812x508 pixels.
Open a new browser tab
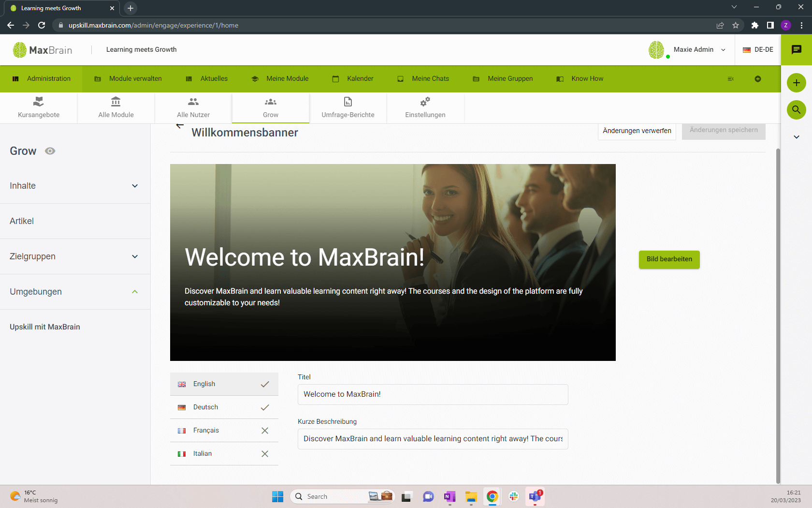click(130, 8)
